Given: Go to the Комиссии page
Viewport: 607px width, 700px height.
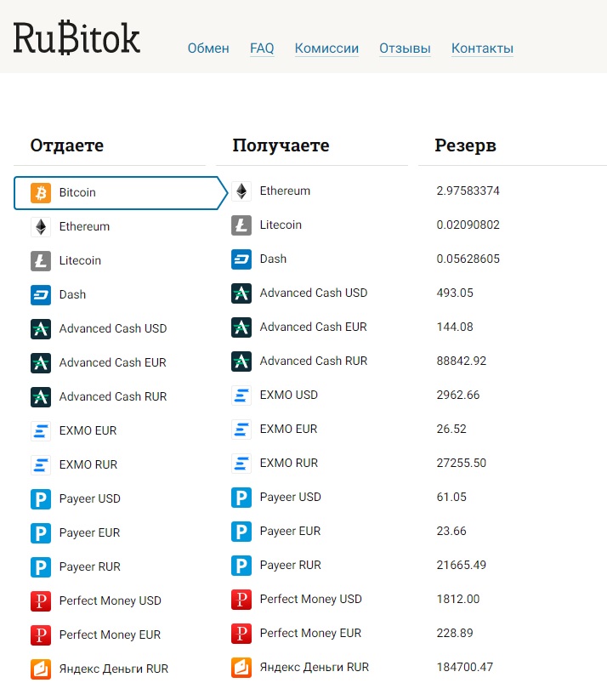Looking at the screenshot, I should click(326, 48).
